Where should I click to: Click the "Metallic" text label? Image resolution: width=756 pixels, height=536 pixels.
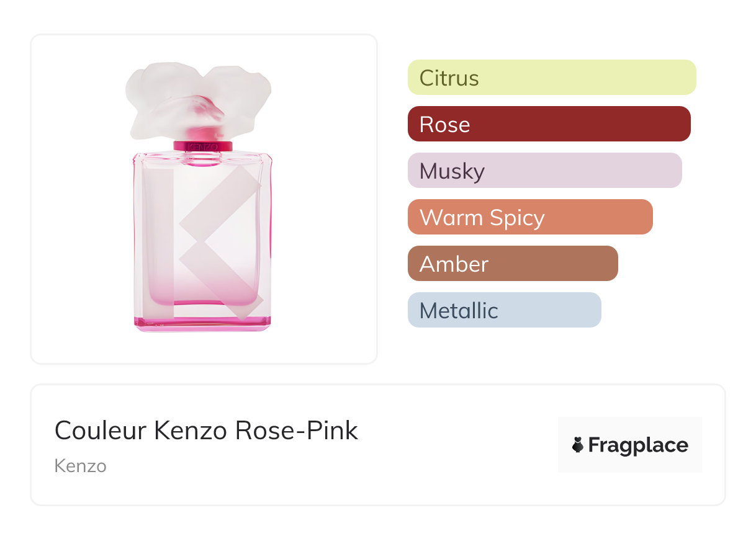[x=459, y=310]
